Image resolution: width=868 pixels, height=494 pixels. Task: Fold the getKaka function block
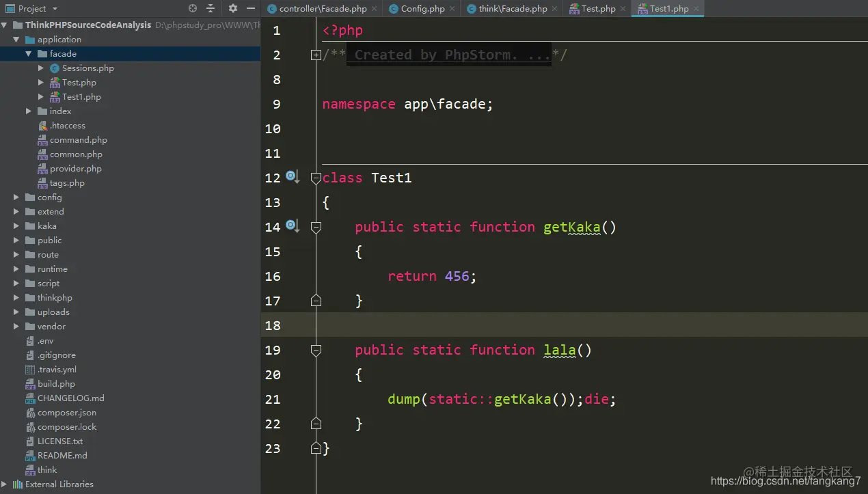[x=316, y=228]
